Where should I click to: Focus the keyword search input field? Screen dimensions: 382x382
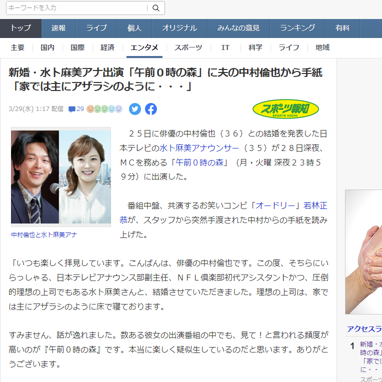pyautogui.click(x=77, y=8)
